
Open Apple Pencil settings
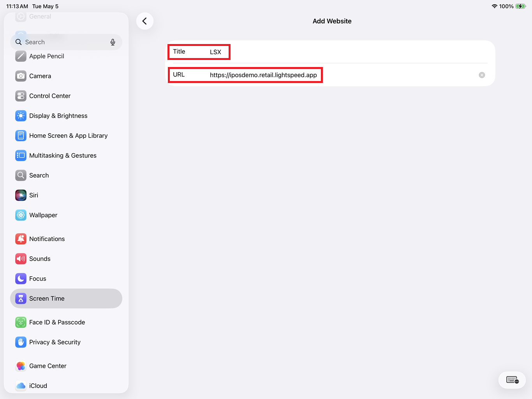point(66,56)
